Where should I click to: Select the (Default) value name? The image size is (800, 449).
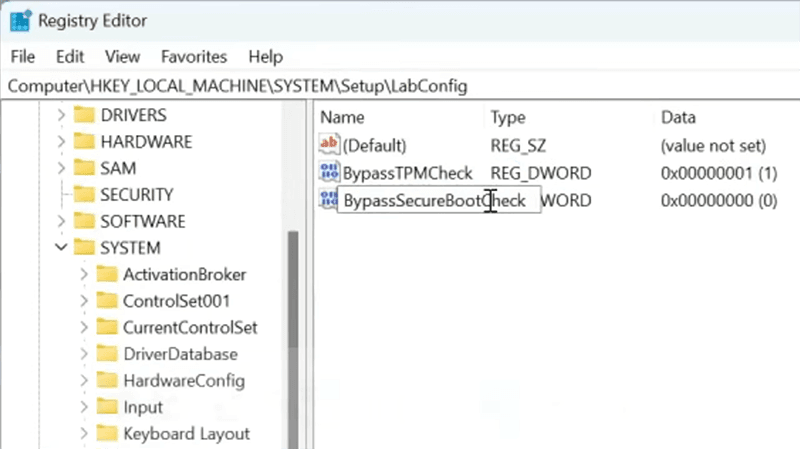[374, 146]
